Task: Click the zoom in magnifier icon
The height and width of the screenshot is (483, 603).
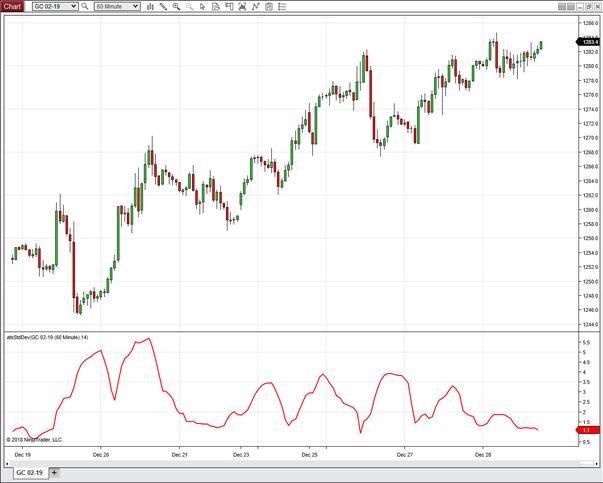Action: pos(177,6)
